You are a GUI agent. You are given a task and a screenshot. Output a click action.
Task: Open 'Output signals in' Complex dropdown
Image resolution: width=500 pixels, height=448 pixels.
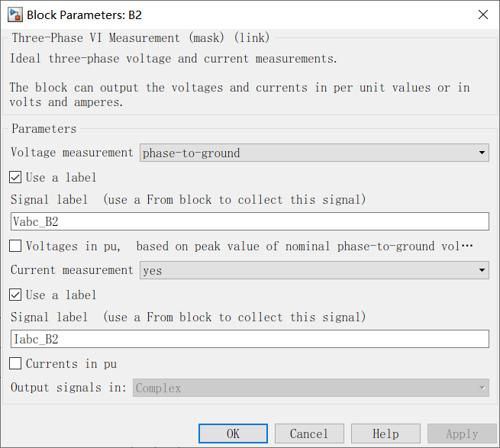coord(311,388)
